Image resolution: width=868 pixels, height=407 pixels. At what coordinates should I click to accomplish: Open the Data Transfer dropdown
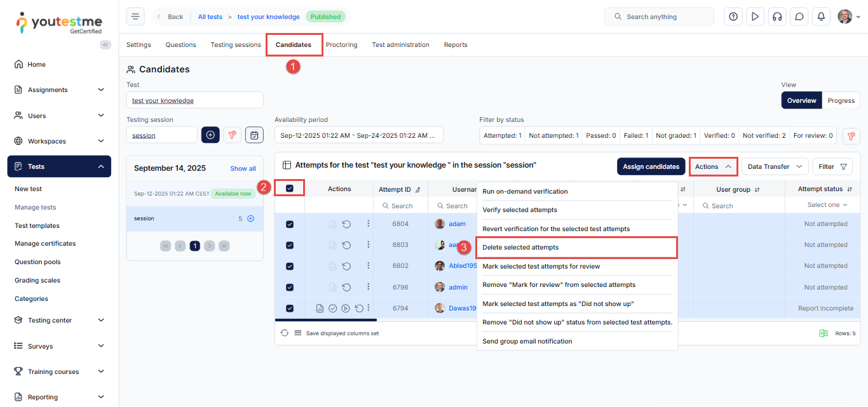[x=775, y=166]
